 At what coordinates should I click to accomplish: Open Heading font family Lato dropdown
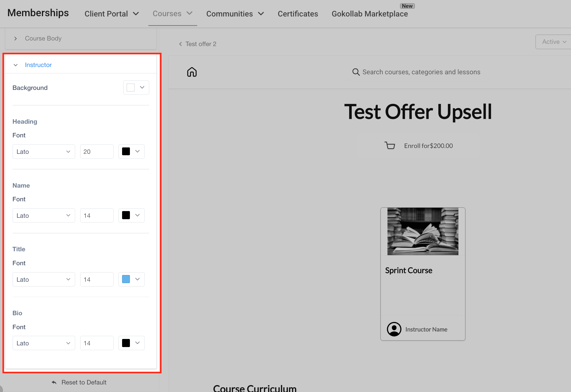click(44, 152)
